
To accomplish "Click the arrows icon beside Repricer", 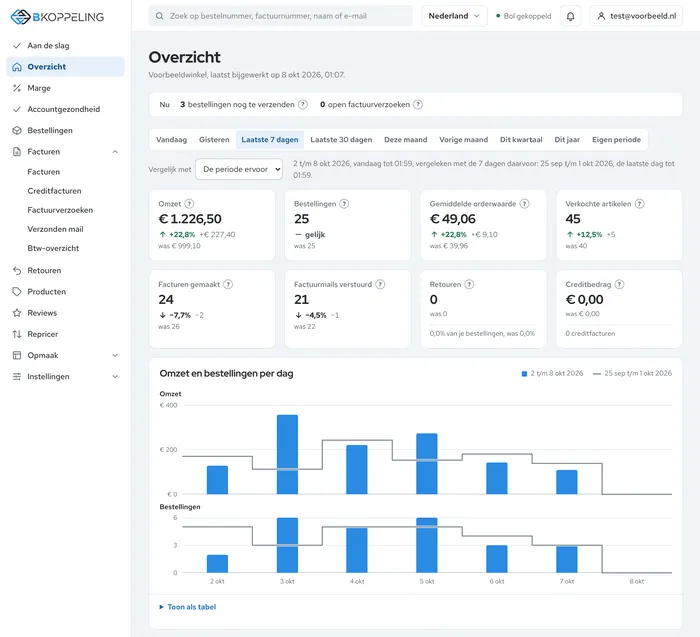I will tap(17, 334).
